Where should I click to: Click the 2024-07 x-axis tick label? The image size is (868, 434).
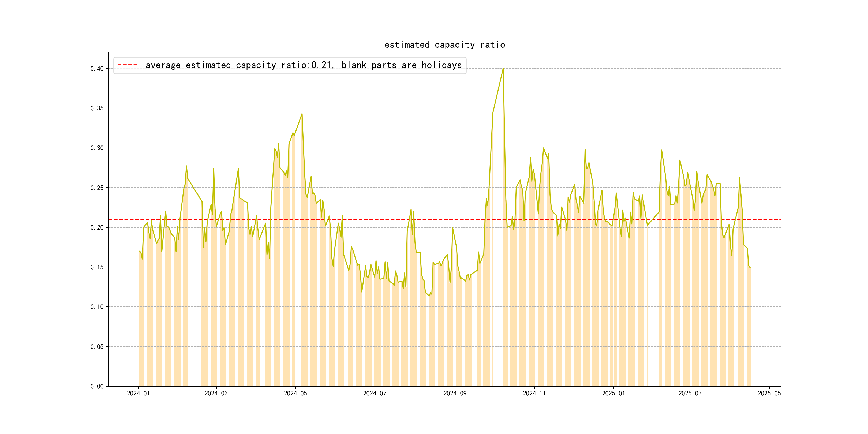pyautogui.click(x=375, y=393)
